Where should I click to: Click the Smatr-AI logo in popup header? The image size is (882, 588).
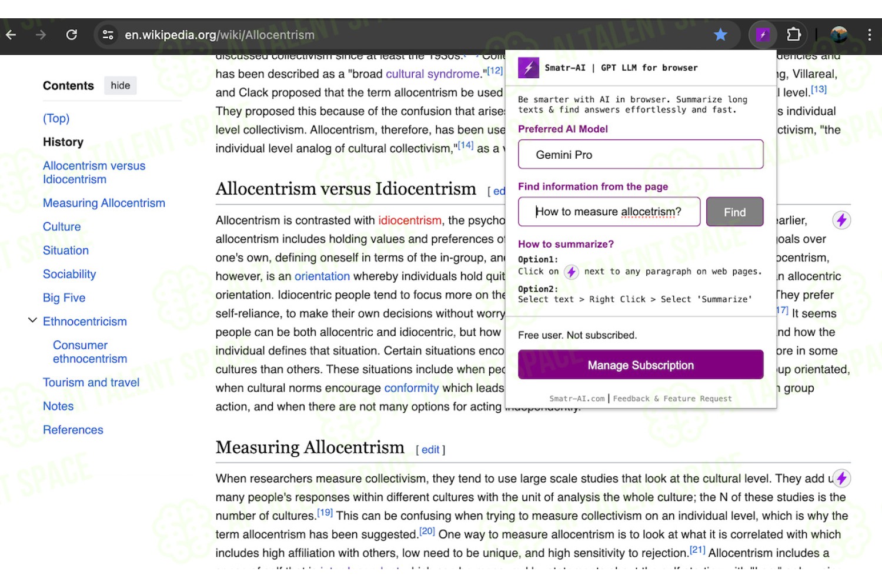click(x=528, y=68)
